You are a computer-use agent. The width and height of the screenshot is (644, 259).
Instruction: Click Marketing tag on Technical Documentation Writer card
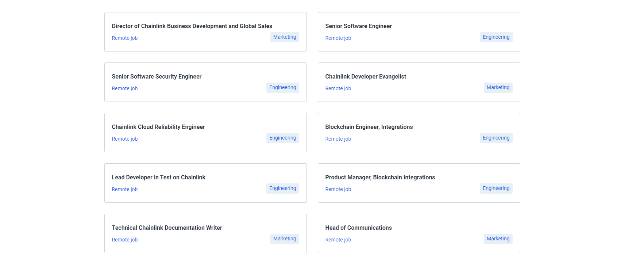tap(285, 239)
